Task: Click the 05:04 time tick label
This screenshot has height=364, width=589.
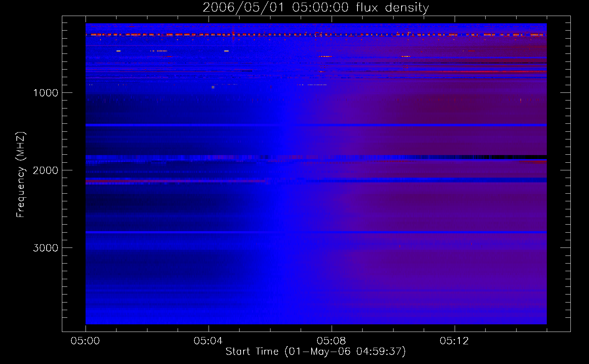Action: pyautogui.click(x=209, y=341)
